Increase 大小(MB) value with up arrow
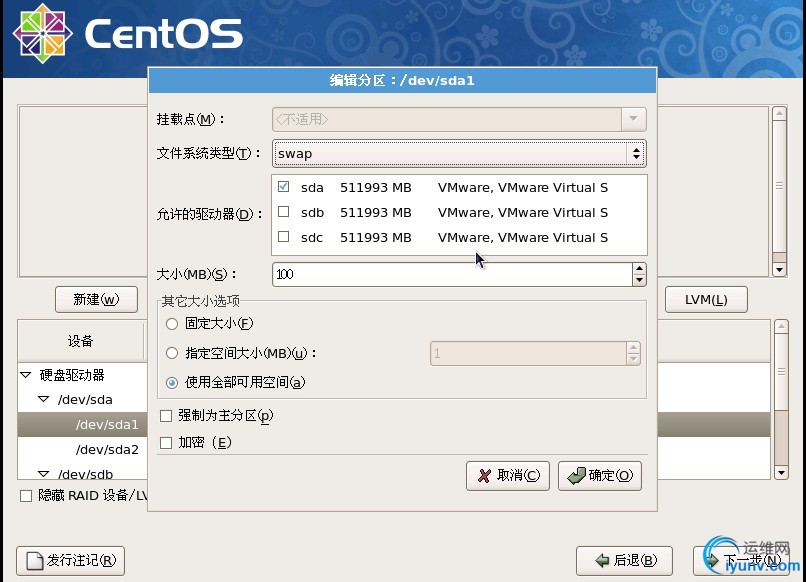806x582 pixels. click(x=639, y=268)
